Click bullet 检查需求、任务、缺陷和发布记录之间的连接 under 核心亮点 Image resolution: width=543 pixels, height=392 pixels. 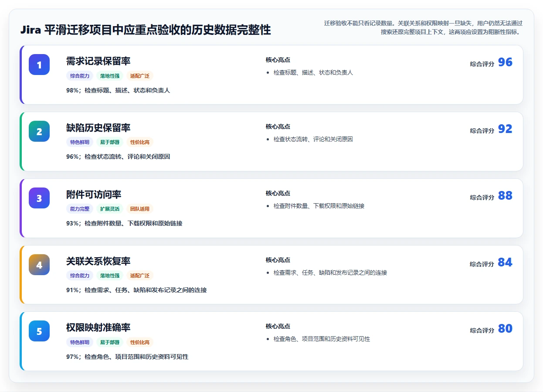(x=330, y=273)
